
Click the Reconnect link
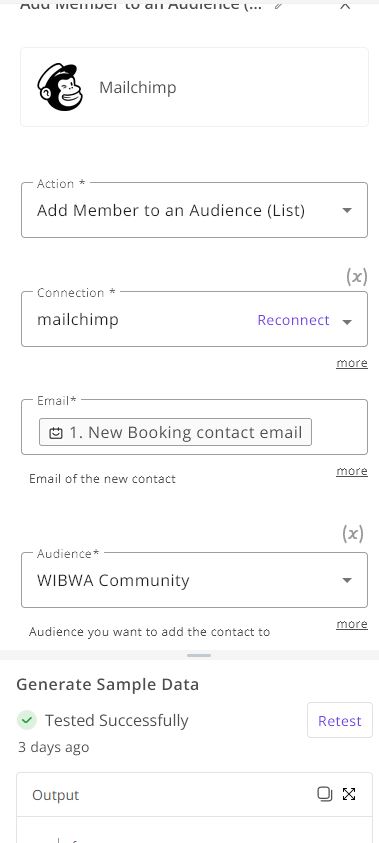click(294, 320)
